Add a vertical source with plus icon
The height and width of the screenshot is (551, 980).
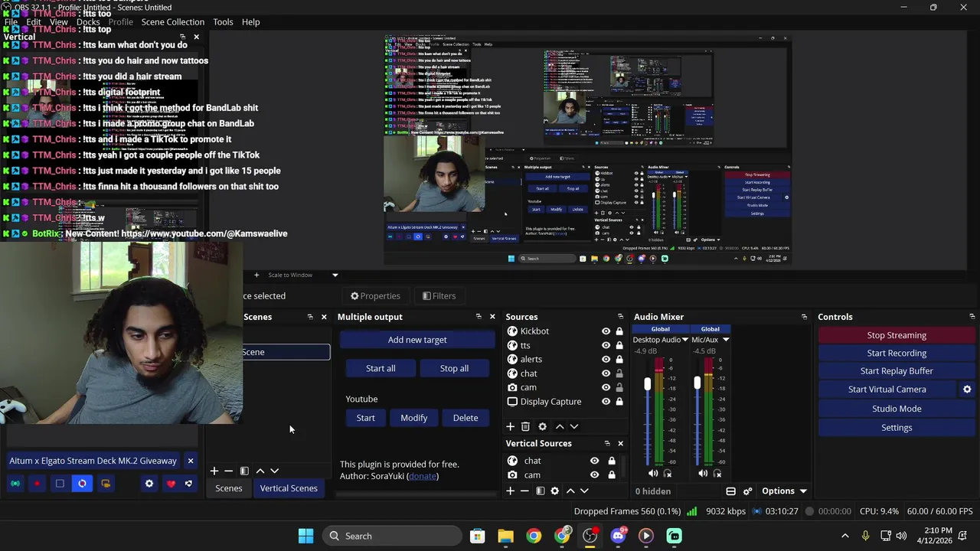click(x=510, y=491)
